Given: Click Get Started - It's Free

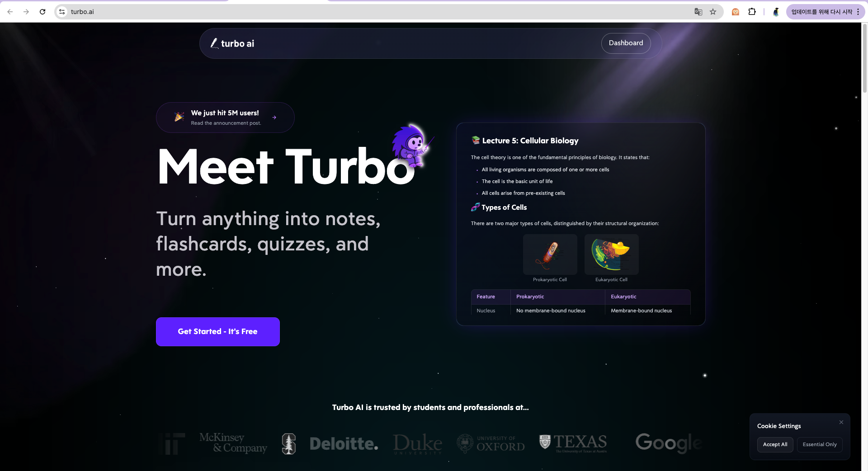Looking at the screenshot, I should [217, 331].
